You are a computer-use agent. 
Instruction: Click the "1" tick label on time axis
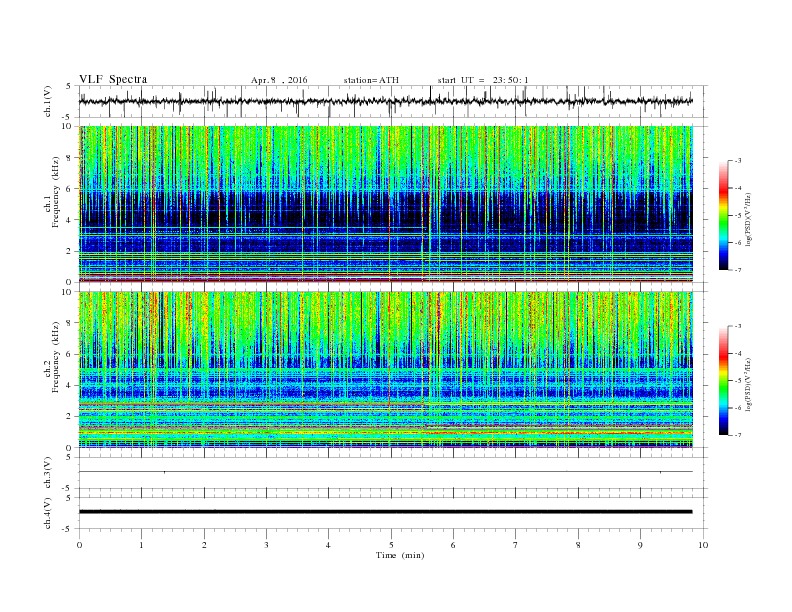142,545
